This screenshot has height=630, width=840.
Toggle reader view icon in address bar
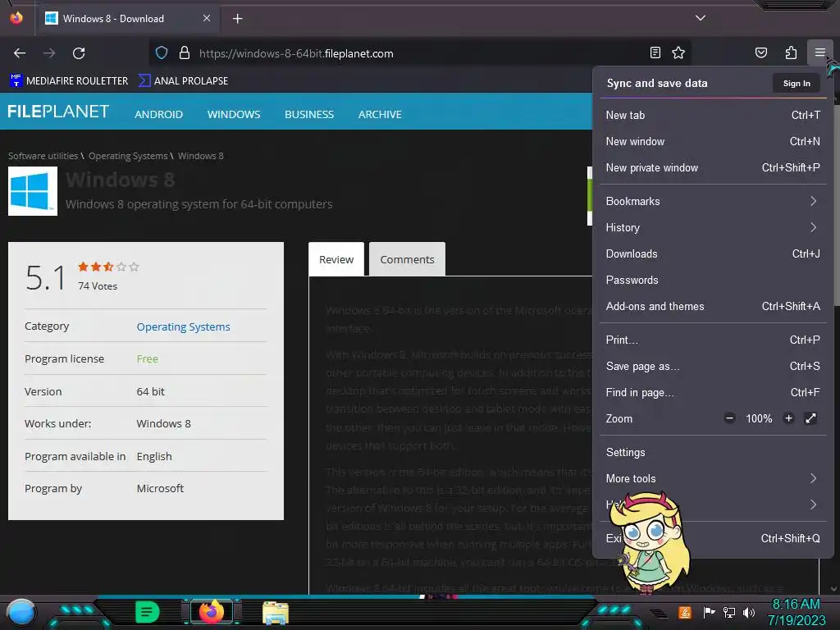click(x=655, y=52)
